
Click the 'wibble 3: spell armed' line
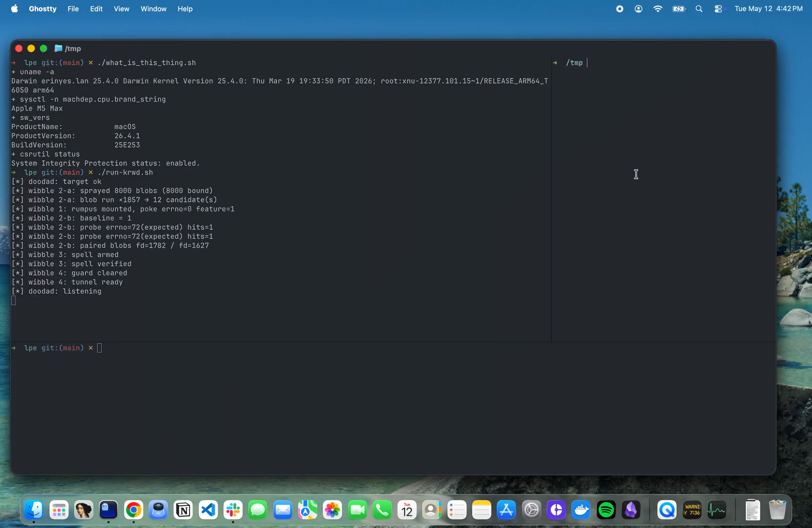(x=65, y=255)
